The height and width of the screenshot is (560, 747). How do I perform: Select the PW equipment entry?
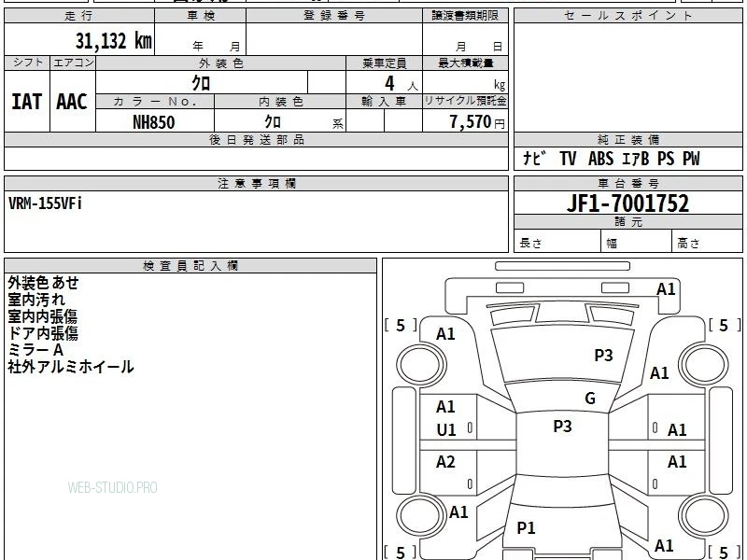[691, 159]
